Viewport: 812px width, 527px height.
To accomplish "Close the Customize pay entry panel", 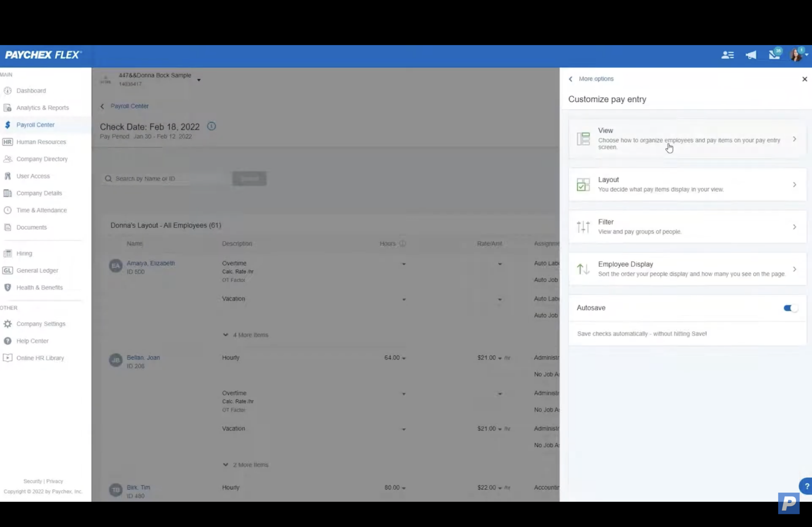I will coord(804,79).
